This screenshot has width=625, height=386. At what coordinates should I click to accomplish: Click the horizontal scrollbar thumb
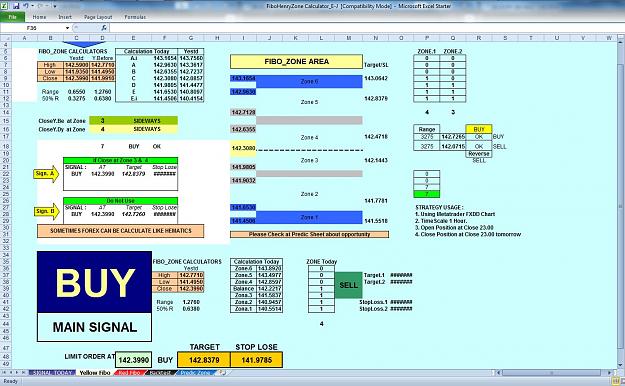point(551,372)
